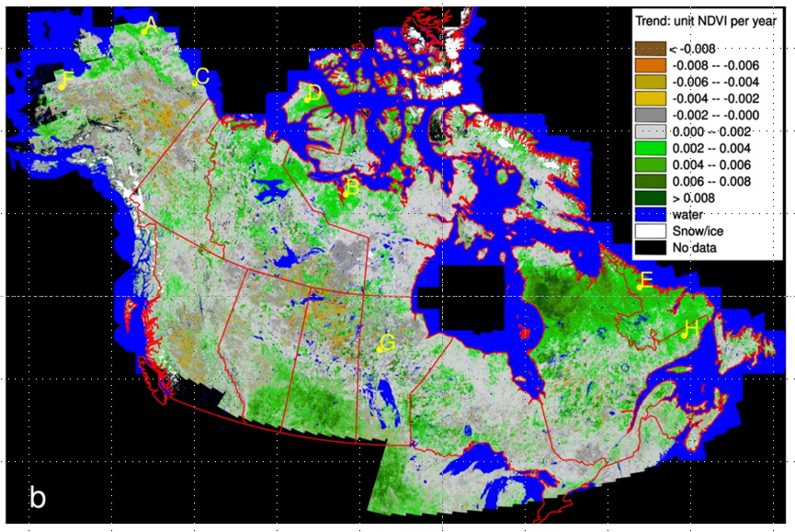Viewport: 795px width, 532px height.
Task: Click the yellow marker labeled C
Action: [x=195, y=83]
